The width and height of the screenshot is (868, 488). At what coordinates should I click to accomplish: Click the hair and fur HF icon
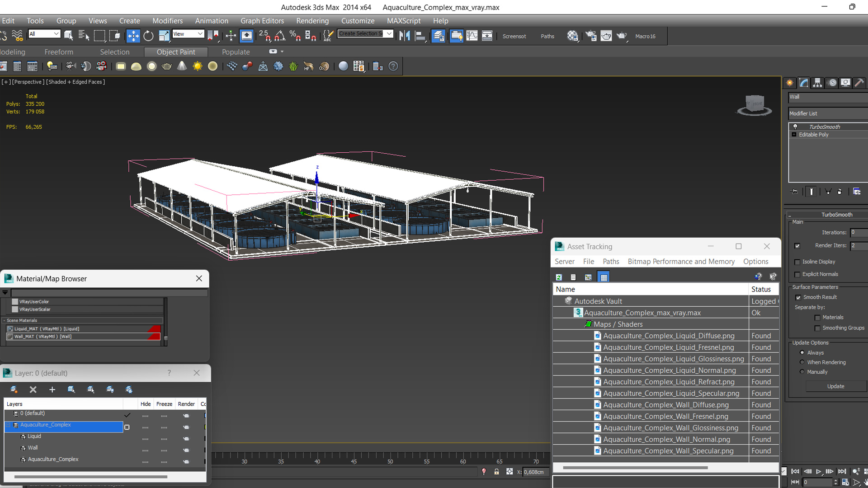(308, 66)
